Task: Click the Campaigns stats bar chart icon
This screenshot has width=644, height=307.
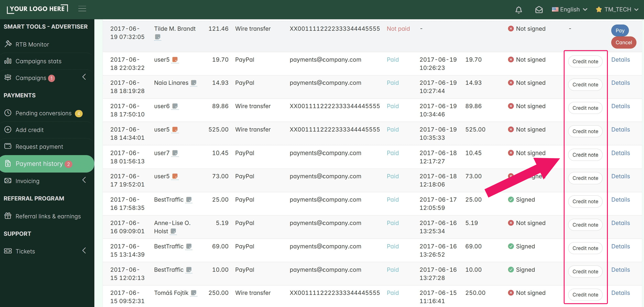Action: (8, 61)
